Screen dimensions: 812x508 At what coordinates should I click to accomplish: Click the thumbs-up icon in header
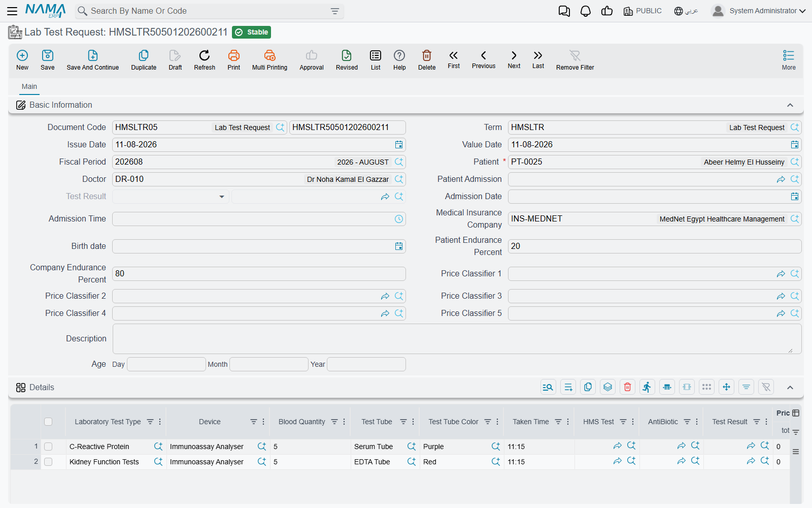[607, 11]
